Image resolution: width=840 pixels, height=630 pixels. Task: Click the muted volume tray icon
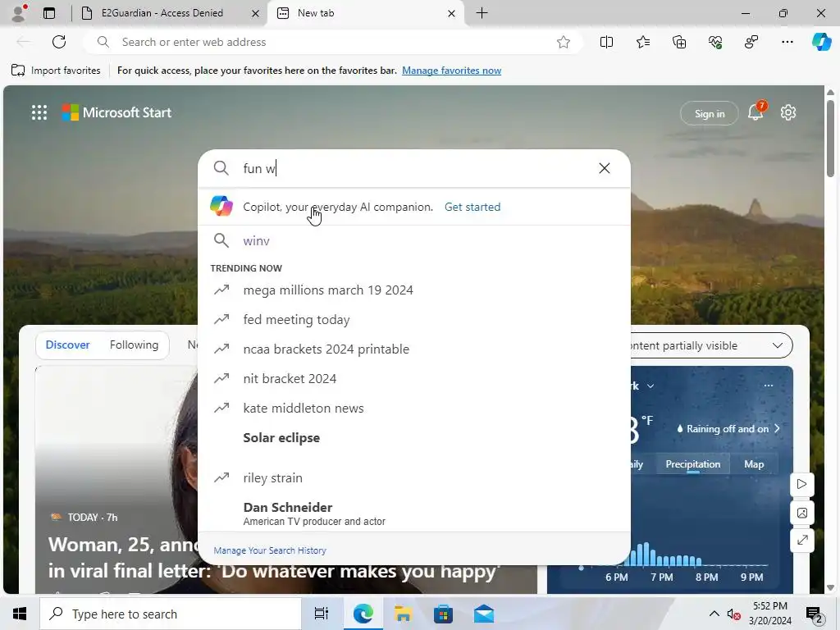click(x=733, y=614)
